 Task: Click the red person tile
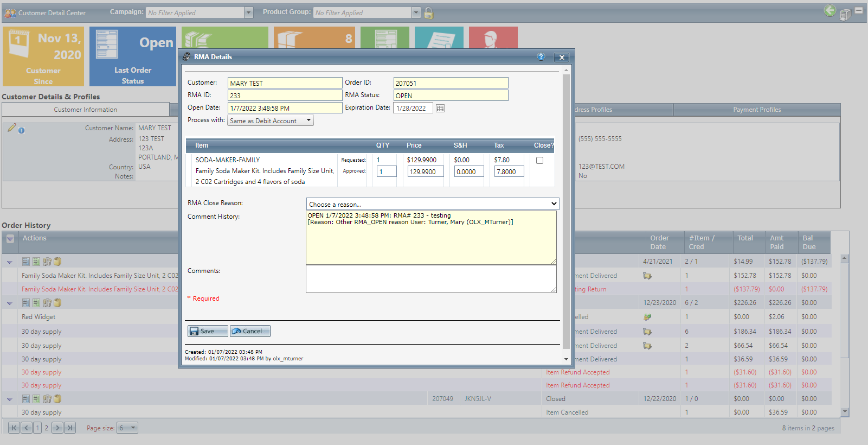coord(493,38)
